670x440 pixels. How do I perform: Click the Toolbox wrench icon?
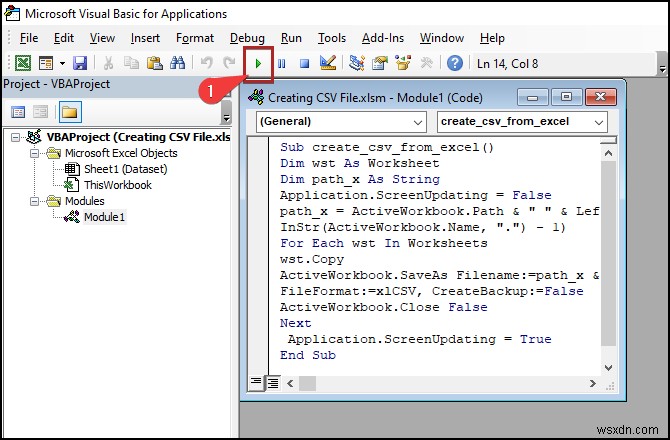426,63
